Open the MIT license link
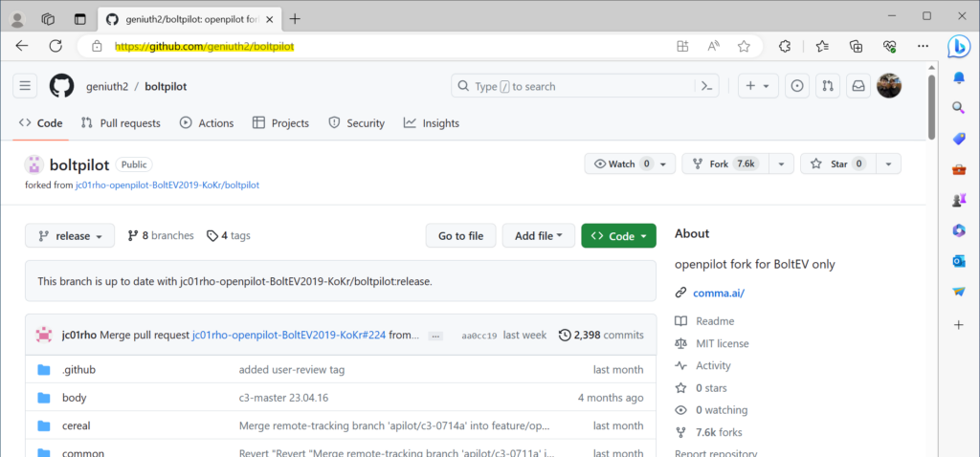 click(x=722, y=343)
